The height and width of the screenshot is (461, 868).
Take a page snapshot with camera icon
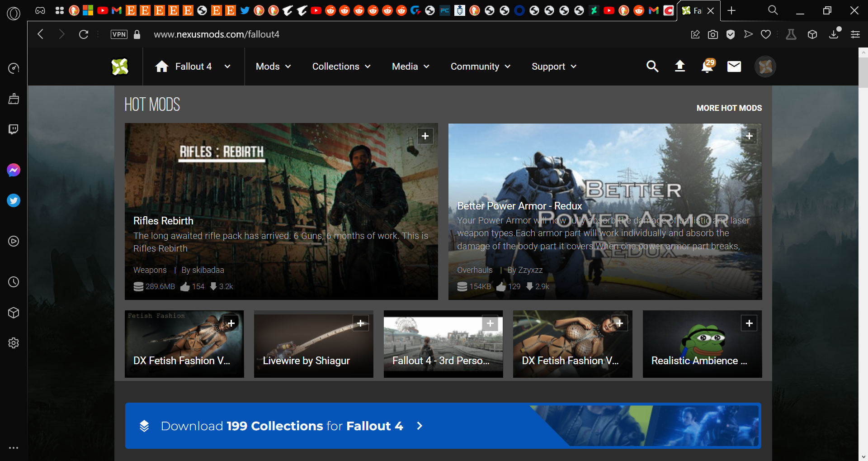tap(713, 34)
